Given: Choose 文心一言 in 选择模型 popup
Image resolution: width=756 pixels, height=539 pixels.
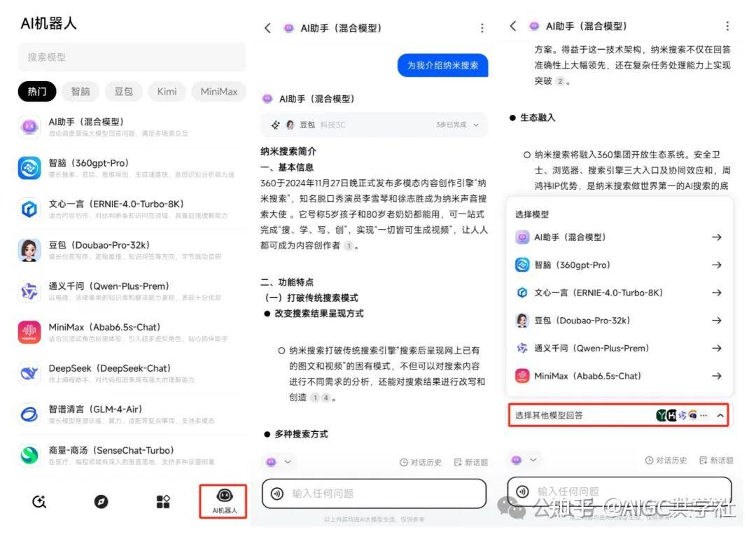Looking at the screenshot, I should pos(619,293).
